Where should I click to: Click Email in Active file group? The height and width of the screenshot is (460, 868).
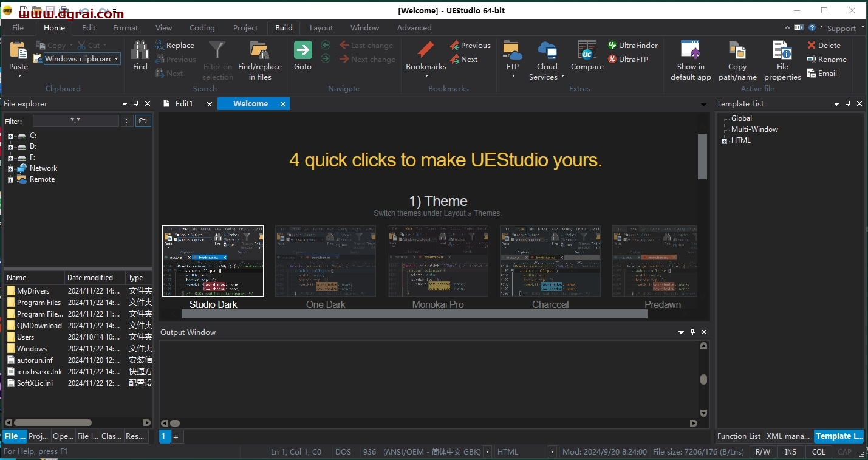(822, 73)
